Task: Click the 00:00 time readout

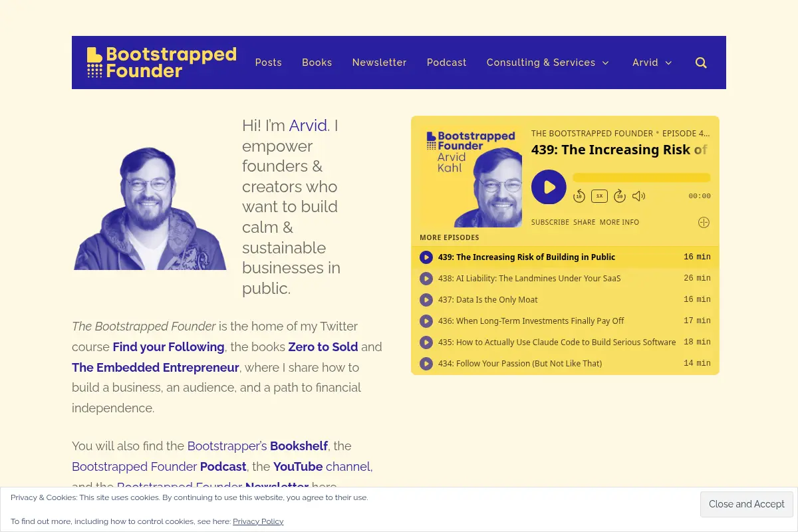Action: pyautogui.click(x=700, y=196)
